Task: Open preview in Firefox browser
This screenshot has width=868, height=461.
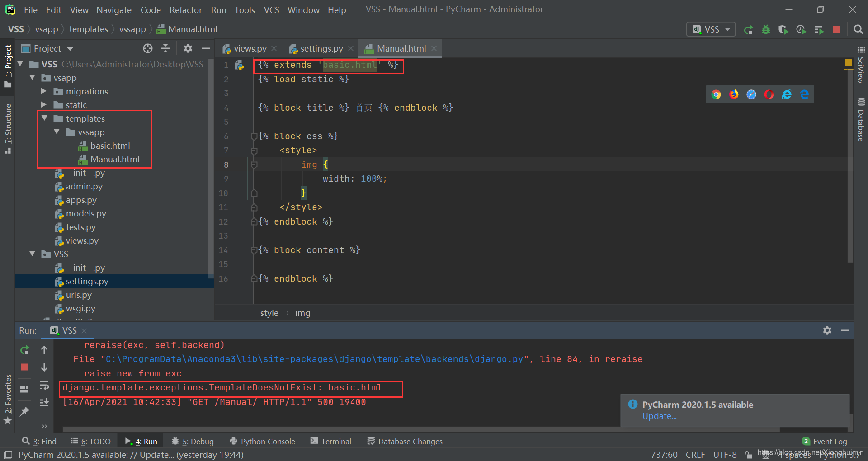Action: point(734,94)
